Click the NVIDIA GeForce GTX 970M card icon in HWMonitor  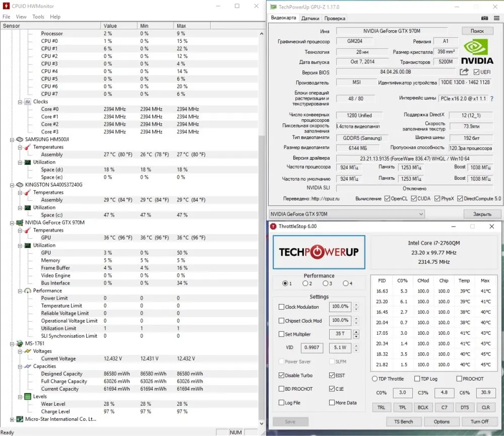pyautogui.click(x=20, y=223)
